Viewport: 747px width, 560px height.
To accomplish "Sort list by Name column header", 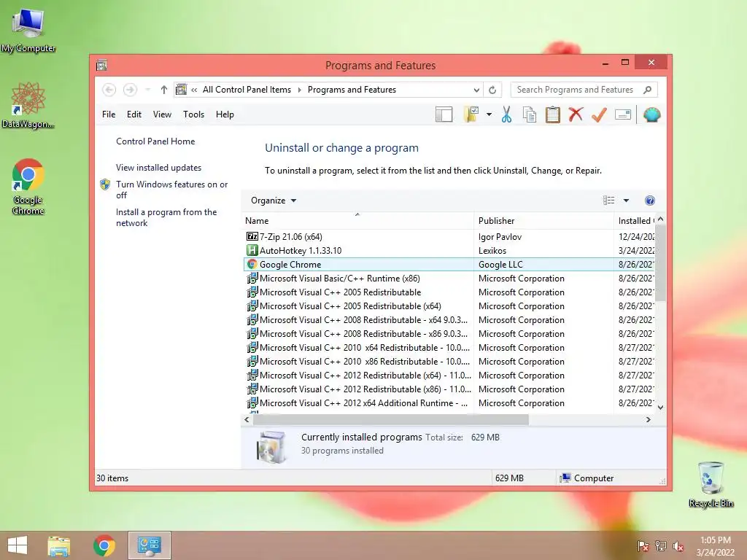I will point(357,221).
